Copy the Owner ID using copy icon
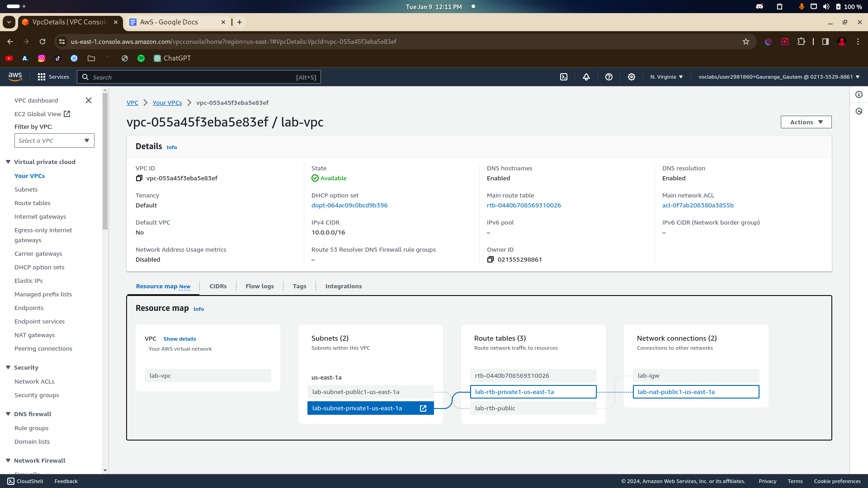 pos(491,260)
